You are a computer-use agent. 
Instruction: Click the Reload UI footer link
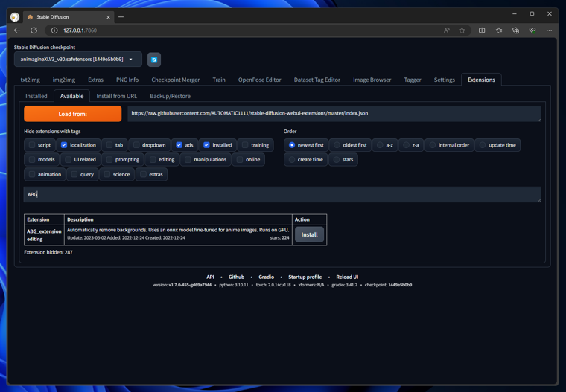(x=347, y=277)
